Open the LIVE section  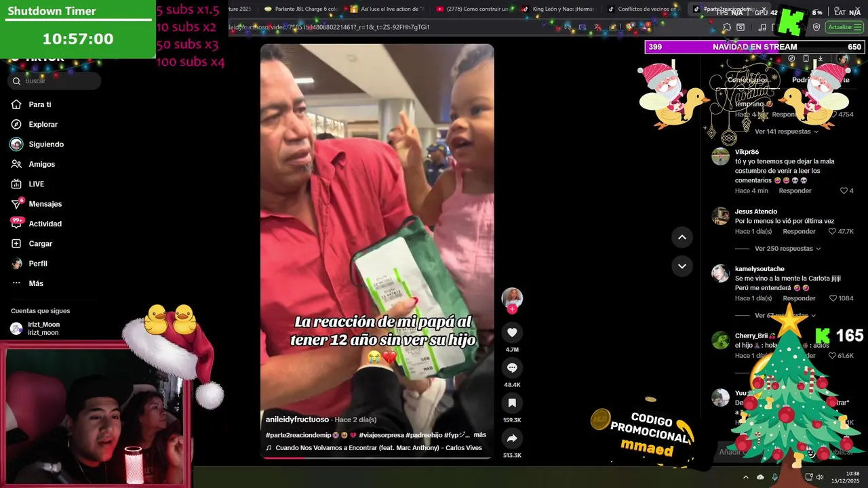pyautogui.click(x=36, y=184)
